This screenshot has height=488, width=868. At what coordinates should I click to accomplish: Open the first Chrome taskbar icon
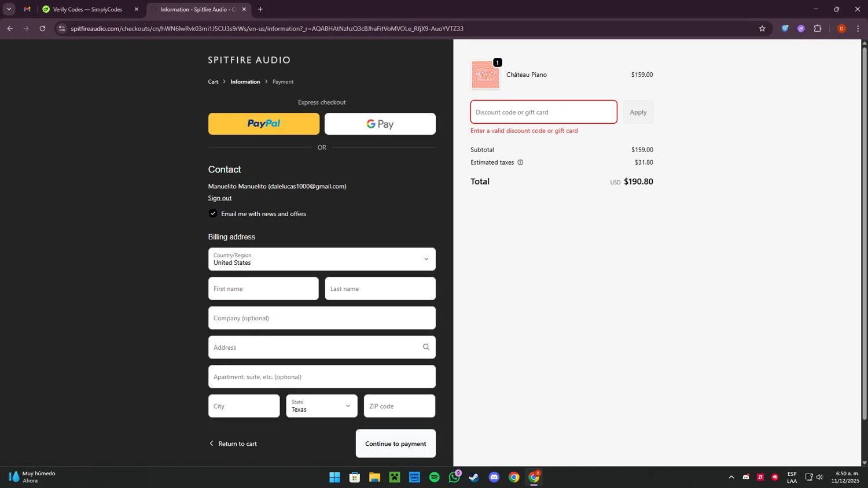[514, 477]
